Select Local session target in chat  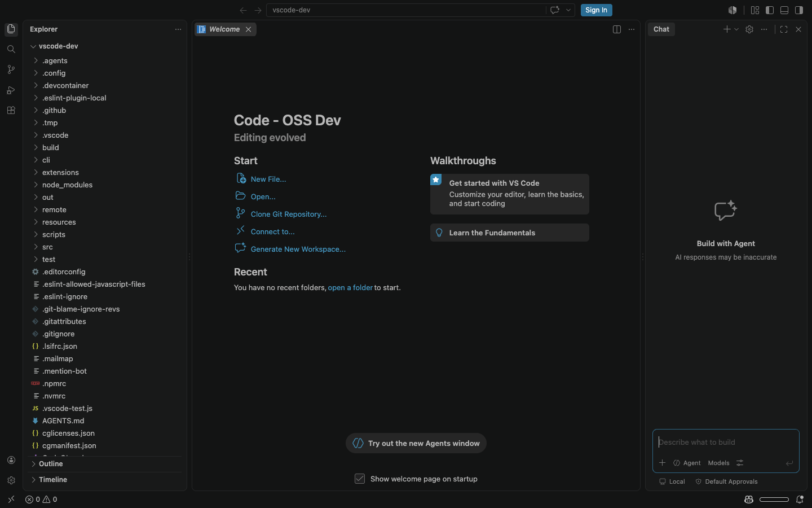coord(672,481)
